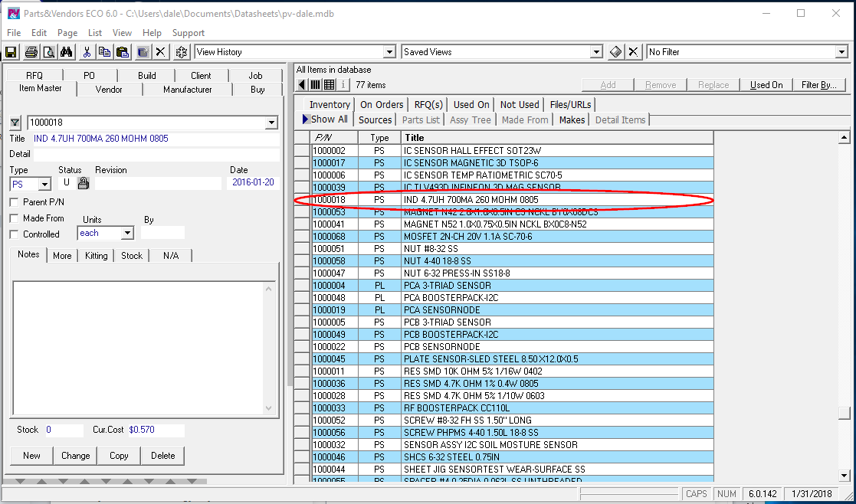Click the row selector beside 1000002
The image size is (856, 504).
[x=303, y=151]
